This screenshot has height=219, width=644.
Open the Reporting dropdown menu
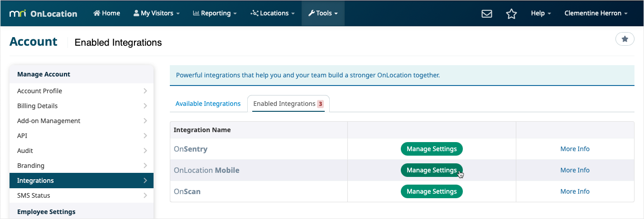215,13
